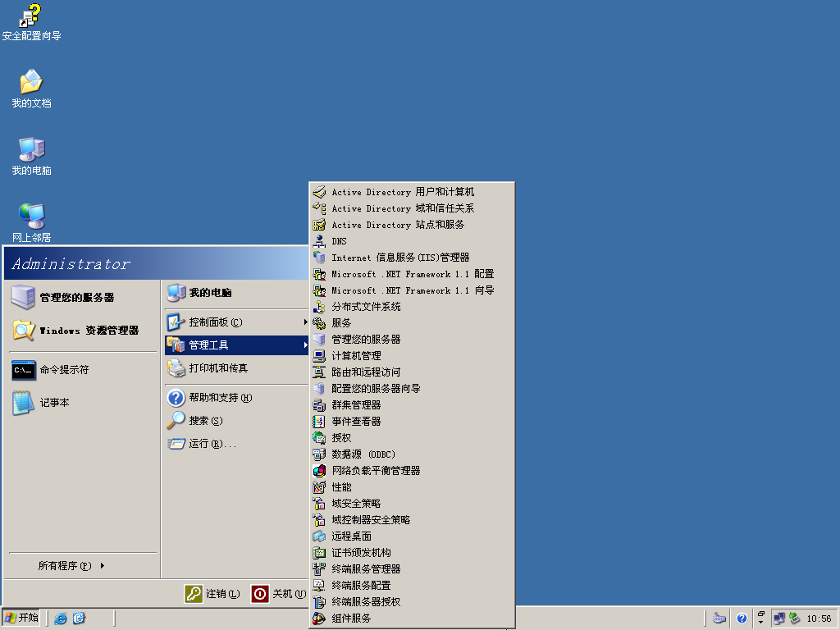Expand the 所有程序 arrow
This screenshot has height=630, width=840.
(x=103, y=566)
